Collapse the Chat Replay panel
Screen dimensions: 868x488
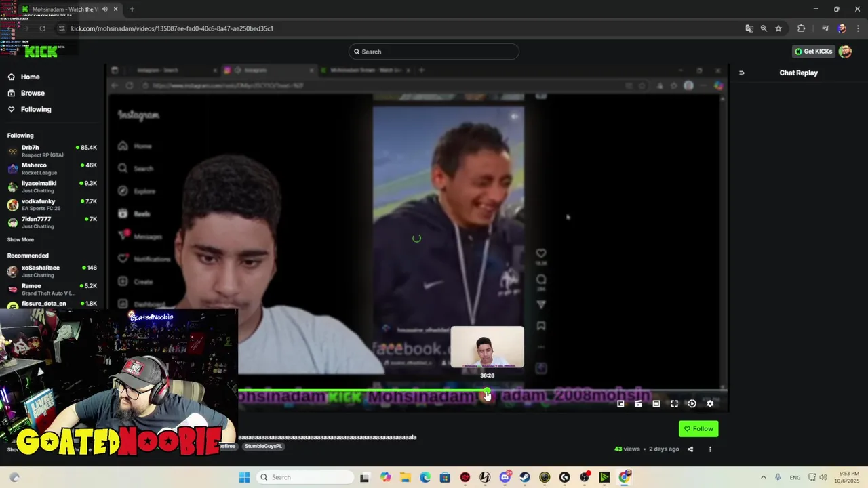[x=742, y=73]
